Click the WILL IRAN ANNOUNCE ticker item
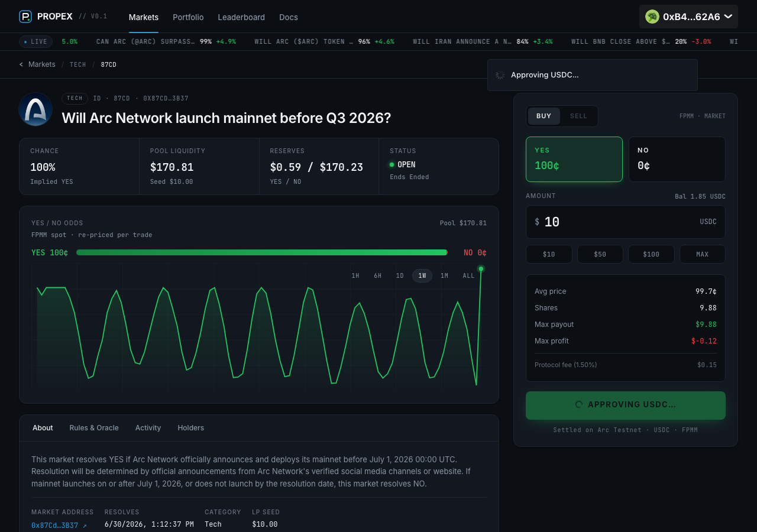The width and height of the screenshot is (757, 532). [x=483, y=42]
